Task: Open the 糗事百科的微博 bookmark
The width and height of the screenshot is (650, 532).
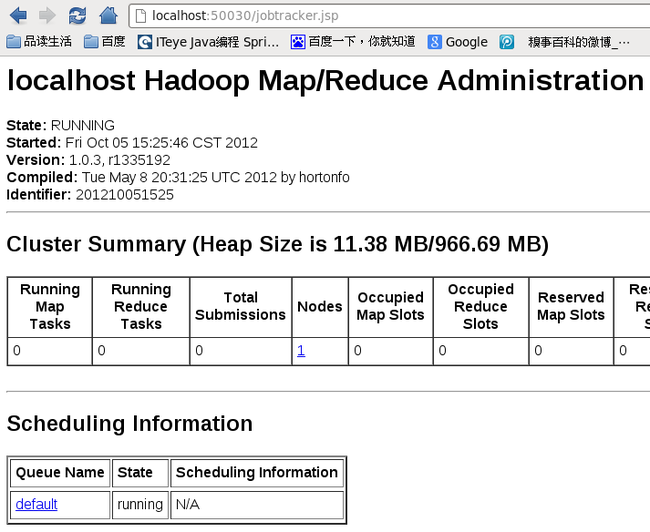Action: click(579, 42)
